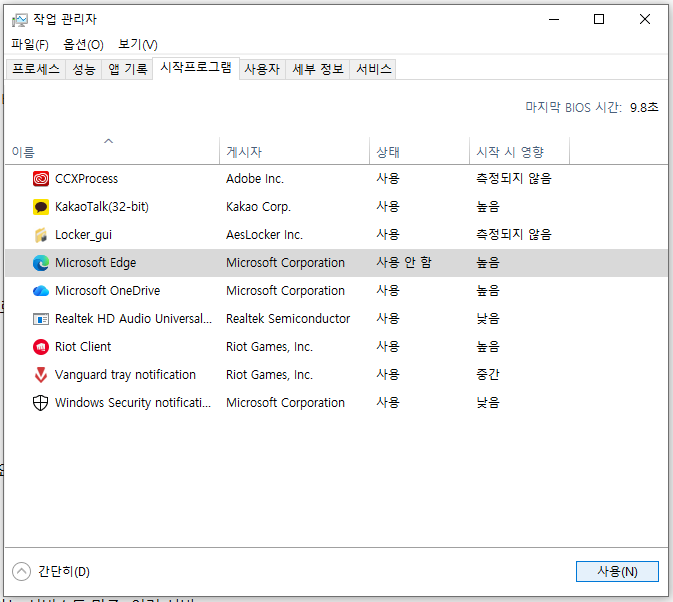The height and width of the screenshot is (602, 673).
Task: Switch to the 사용자 tab
Action: [x=262, y=69]
